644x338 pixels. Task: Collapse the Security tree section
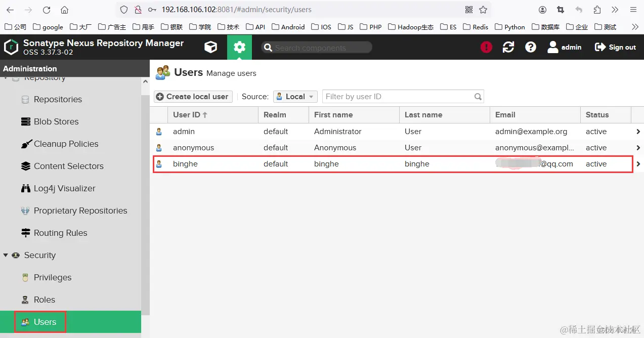[x=6, y=255]
